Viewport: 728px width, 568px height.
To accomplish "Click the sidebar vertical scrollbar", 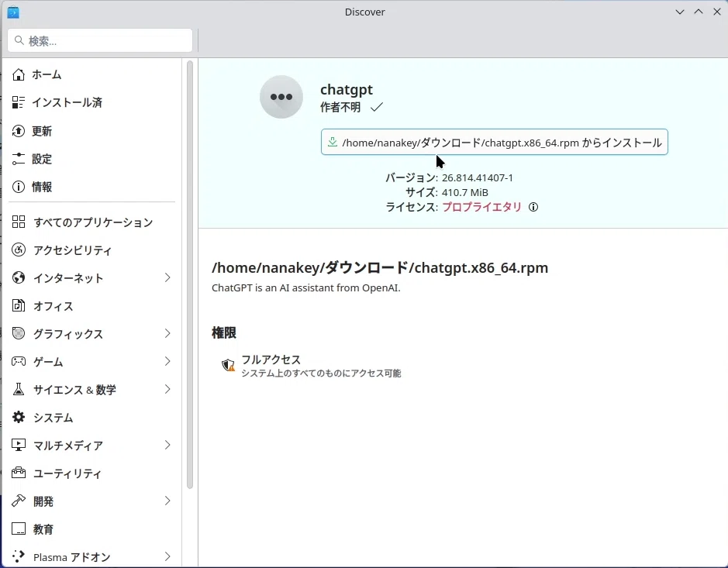I will pos(189,274).
